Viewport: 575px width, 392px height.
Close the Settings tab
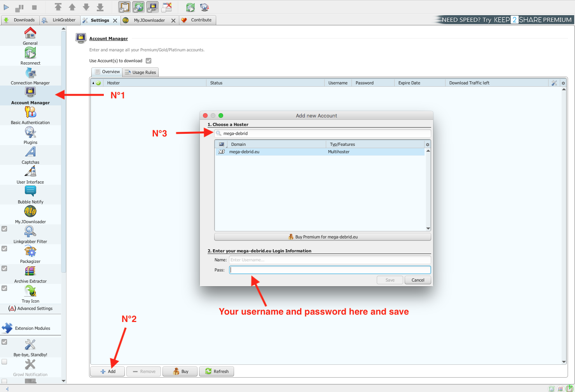coord(115,21)
